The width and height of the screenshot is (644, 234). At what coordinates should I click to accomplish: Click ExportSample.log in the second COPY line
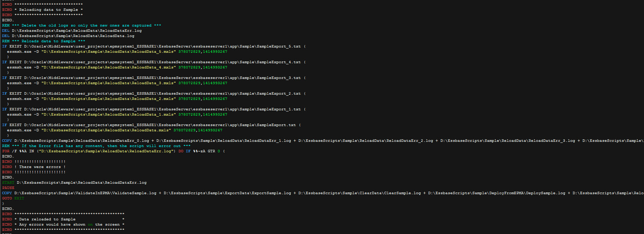coord(271,193)
